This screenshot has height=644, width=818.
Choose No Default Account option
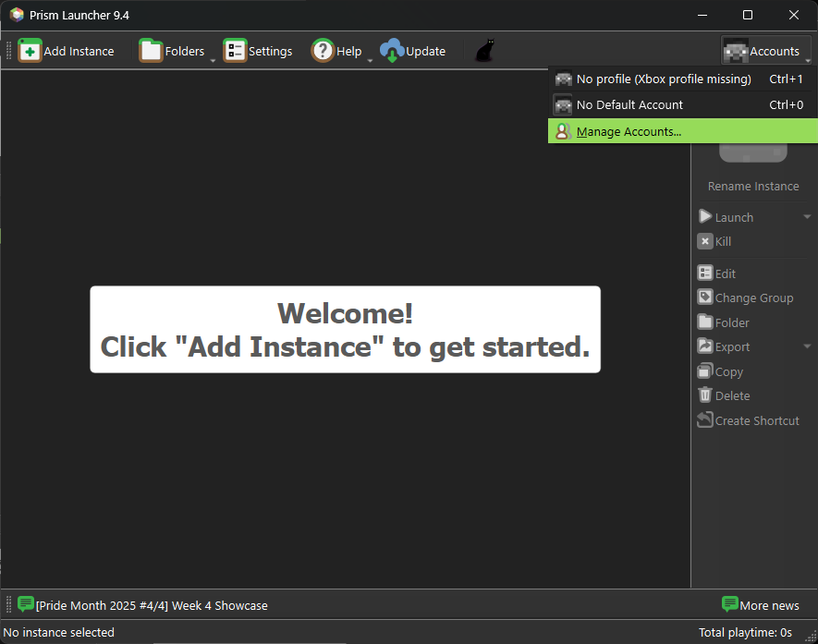629,104
